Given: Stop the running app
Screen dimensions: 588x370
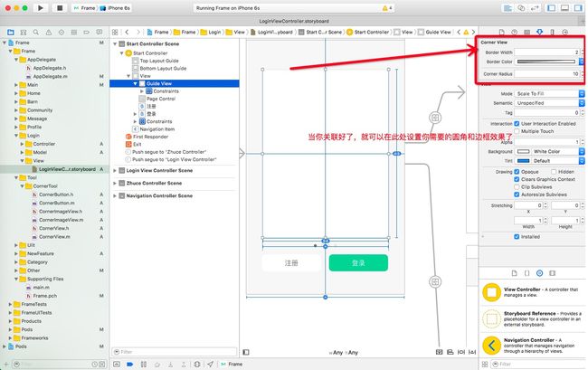Looking at the screenshot, I should pos(60,8).
